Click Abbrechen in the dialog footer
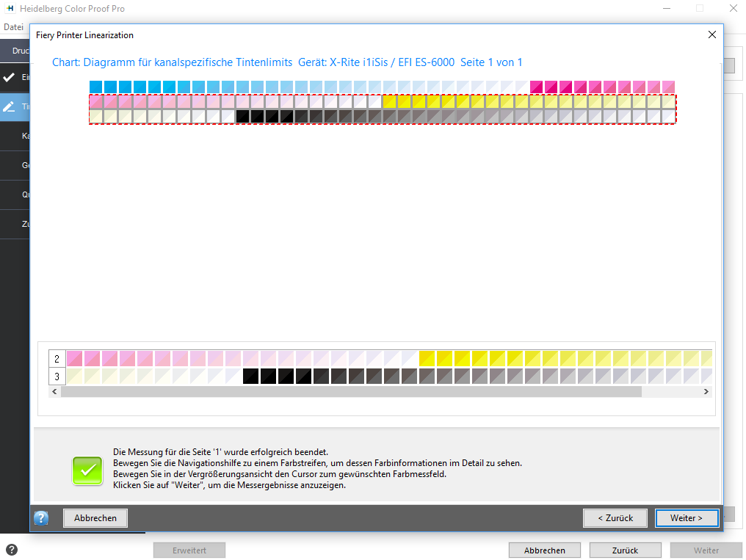The width and height of the screenshot is (746, 560). pos(95,518)
